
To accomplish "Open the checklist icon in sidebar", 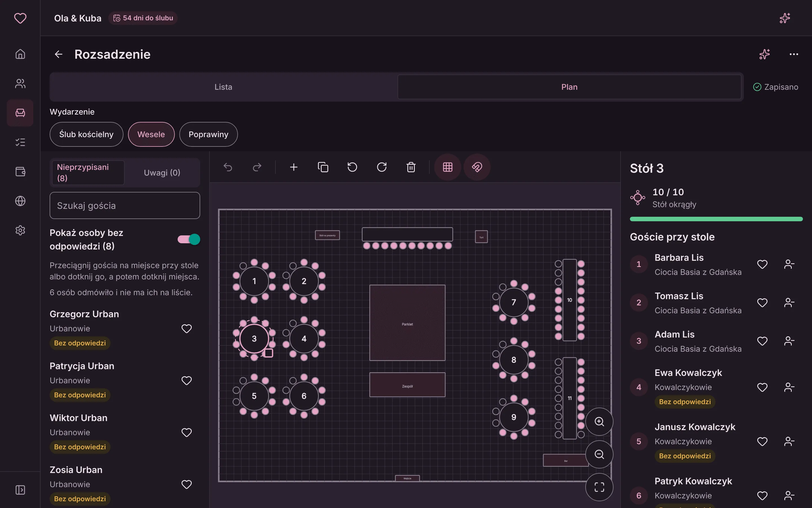I will tap(20, 142).
